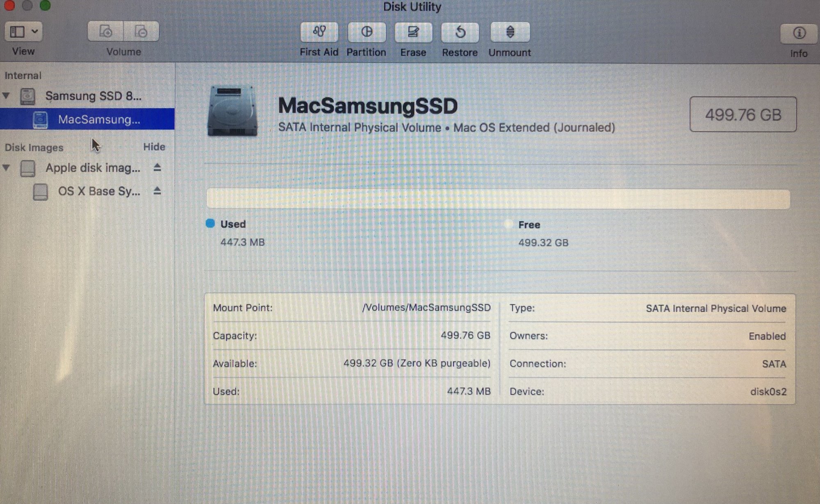Collapse the Samsung SSD disk tree
Screen dimensions: 820x504
coord(6,96)
